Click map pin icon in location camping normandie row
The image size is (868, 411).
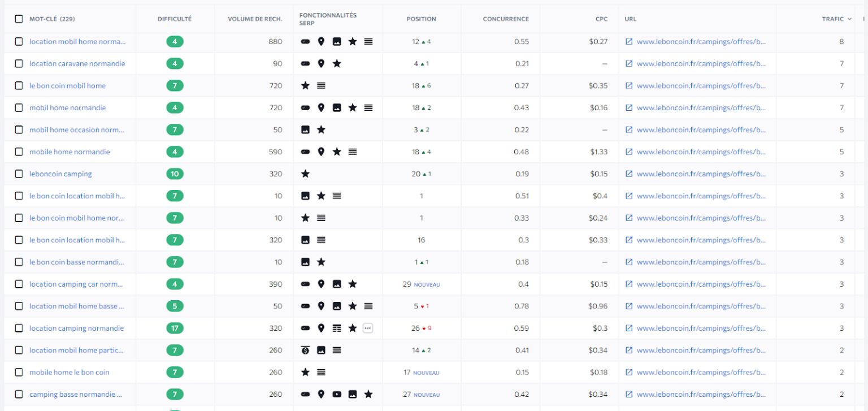click(321, 328)
